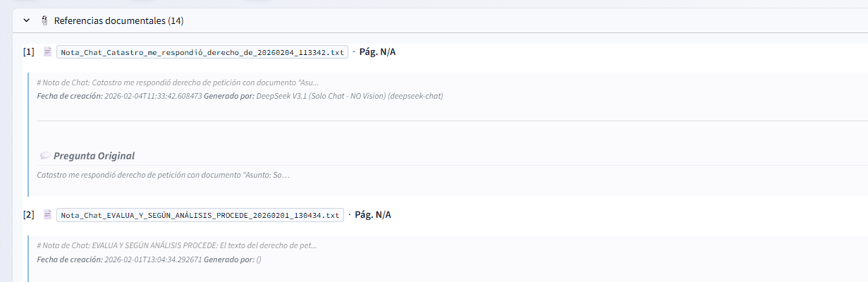Click reference number [2]
The image size is (868, 282).
29,214
